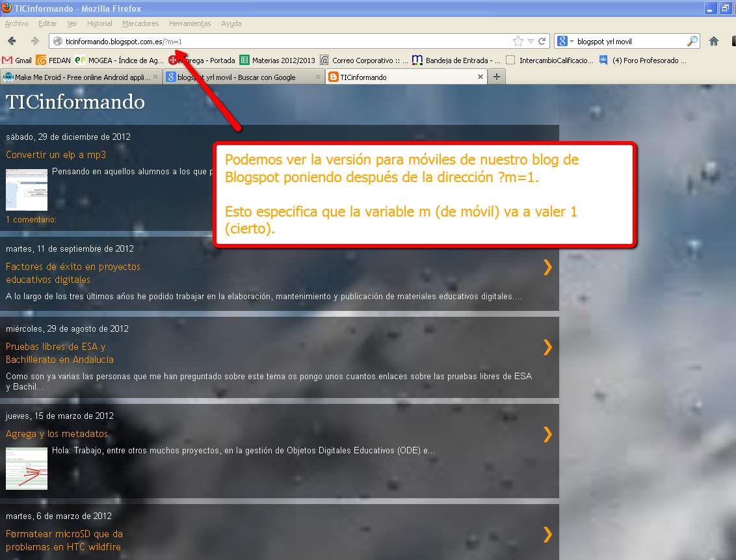Close the TICinformando tab
Screen dimensions: 736x560
480,77
